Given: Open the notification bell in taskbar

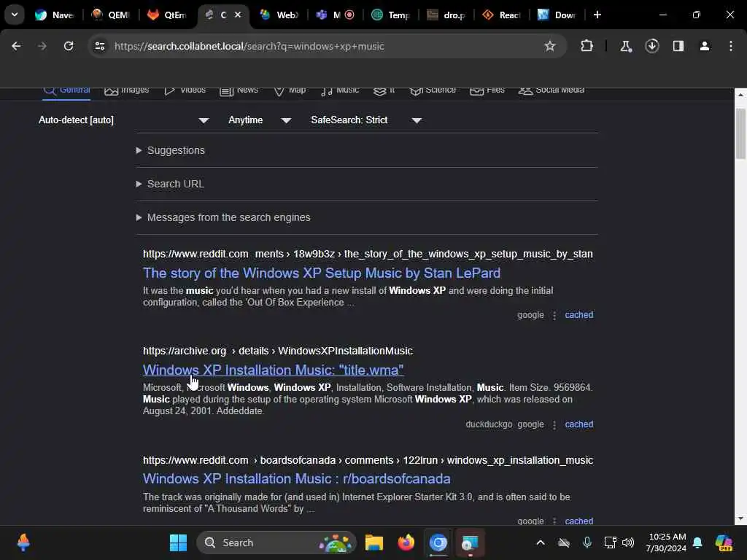Looking at the screenshot, I should pos(697,542).
